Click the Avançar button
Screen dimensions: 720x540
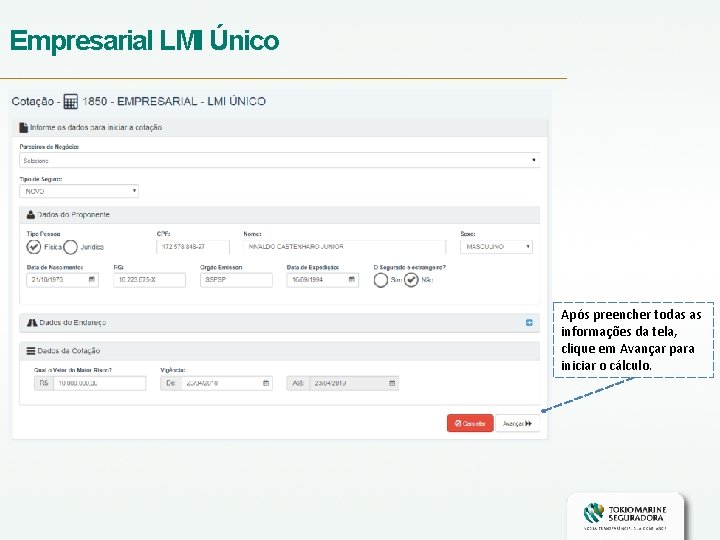517,423
